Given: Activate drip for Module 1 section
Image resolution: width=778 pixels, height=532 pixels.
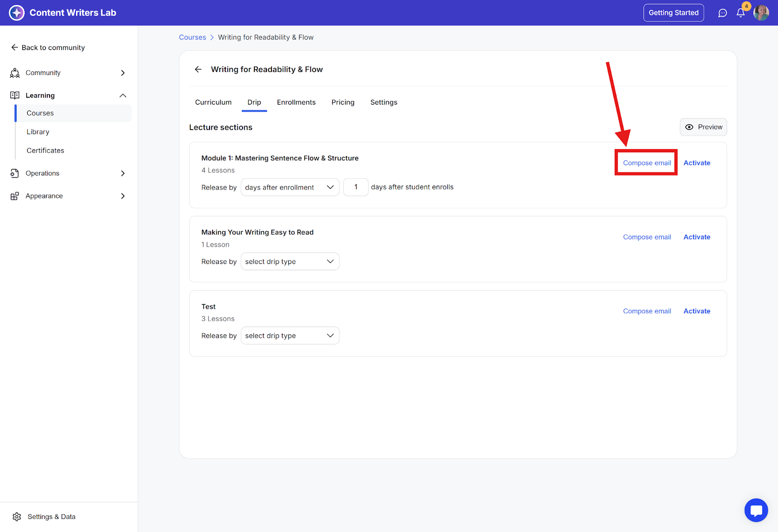Looking at the screenshot, I should tap(697, 163).
